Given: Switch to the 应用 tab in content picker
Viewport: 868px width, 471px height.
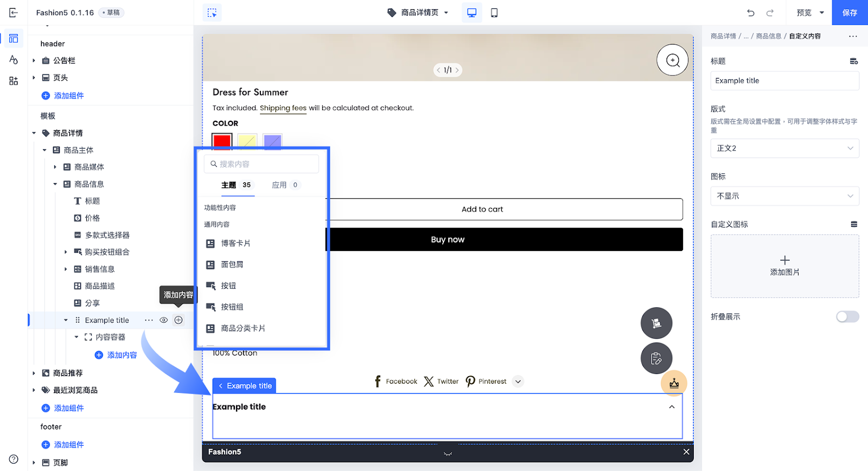Looking at the screenshot, I should tap(285, 185).
